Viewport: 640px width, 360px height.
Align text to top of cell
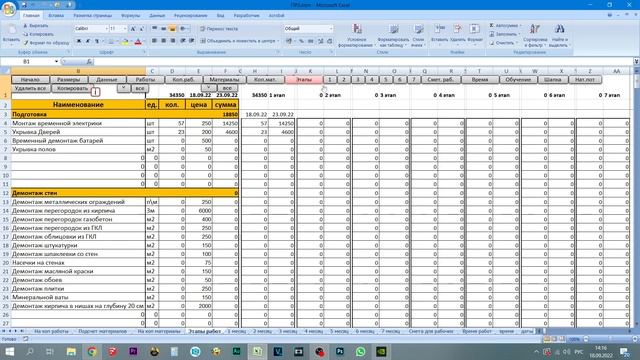pyautogui.click(x=155, y=29)
